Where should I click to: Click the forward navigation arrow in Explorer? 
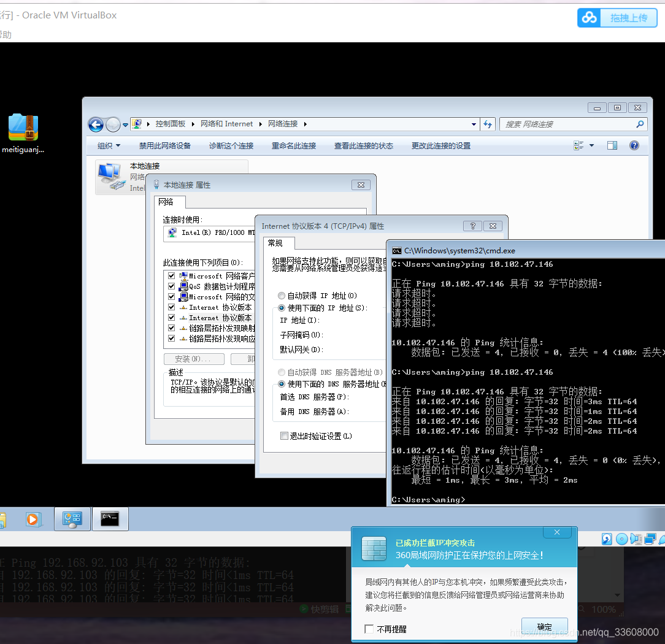pos(113,125)
